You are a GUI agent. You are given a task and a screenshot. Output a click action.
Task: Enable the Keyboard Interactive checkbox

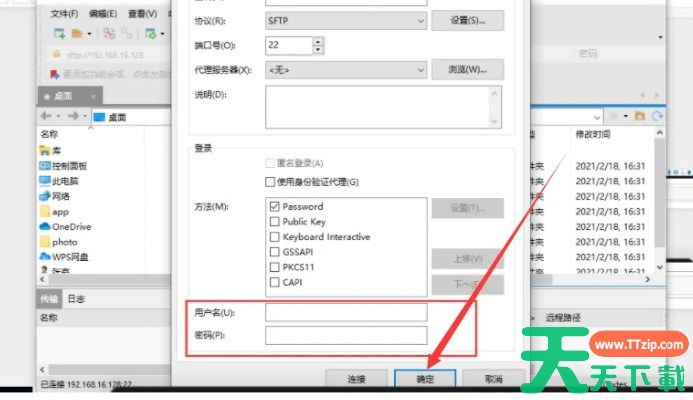tap(274, 237)
